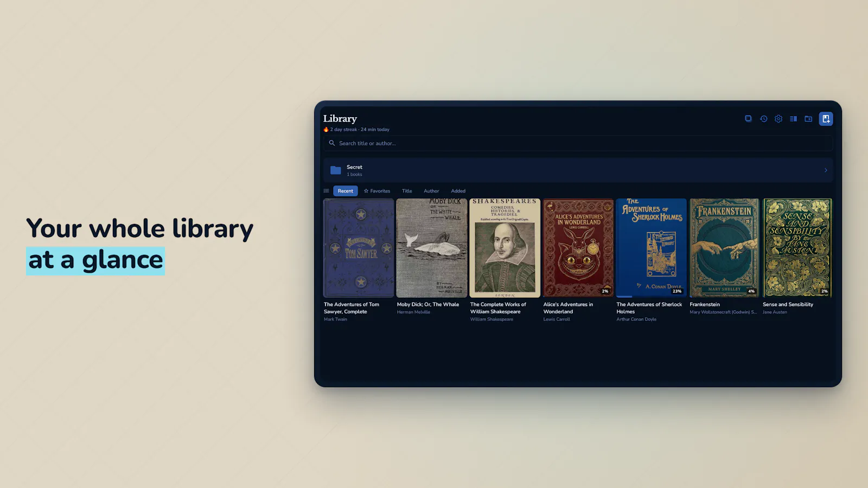Click the split-panel layout icon
Screen dimensions: 868x488
tap(793, 119)
